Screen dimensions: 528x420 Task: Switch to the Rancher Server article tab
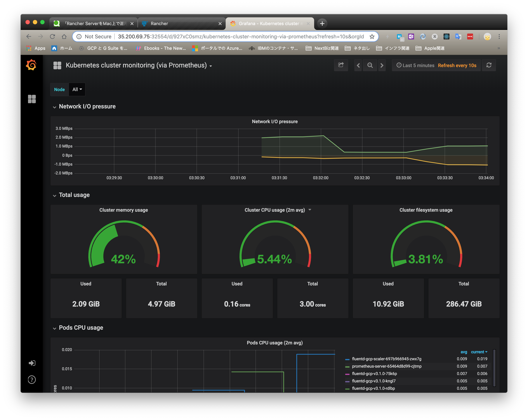[x=93, y=24]
